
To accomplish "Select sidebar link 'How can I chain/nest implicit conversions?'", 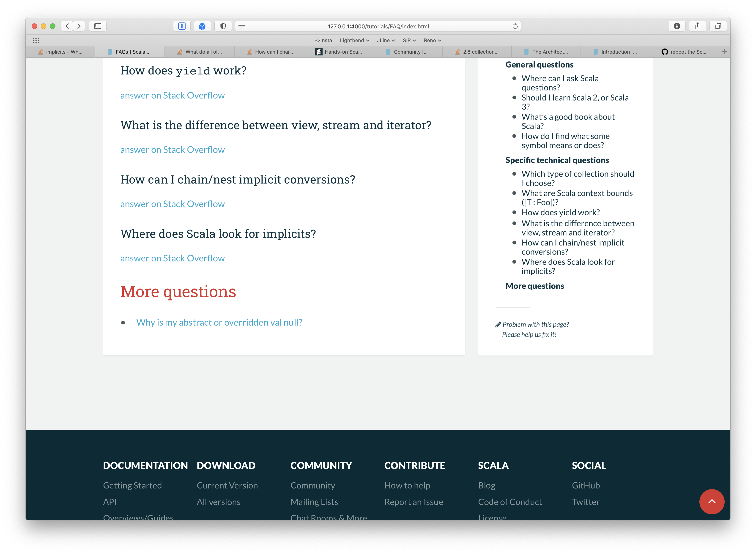I will (573, 247).
